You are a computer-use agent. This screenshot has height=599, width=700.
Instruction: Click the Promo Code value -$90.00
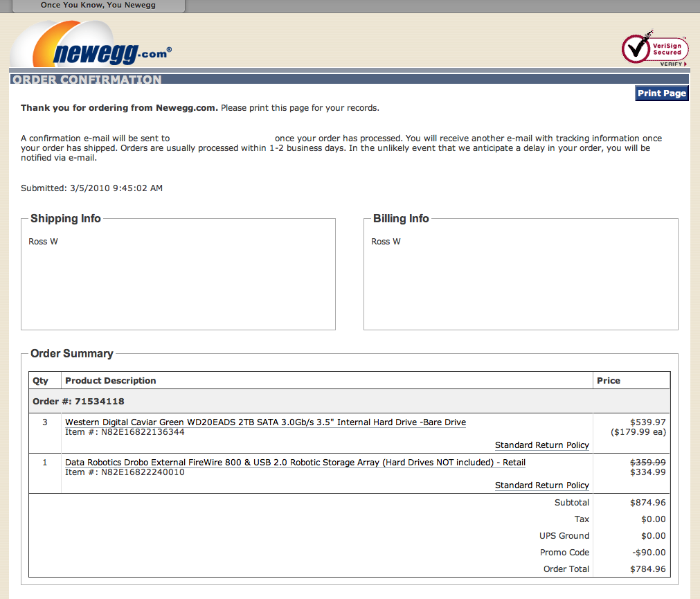pos(649,553)
